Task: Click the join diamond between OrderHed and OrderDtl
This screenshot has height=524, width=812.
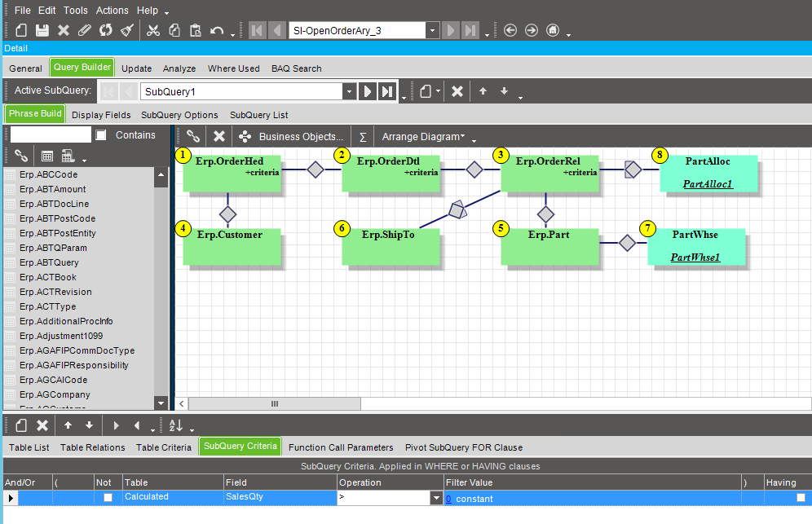Action: [x=316, y=170]
